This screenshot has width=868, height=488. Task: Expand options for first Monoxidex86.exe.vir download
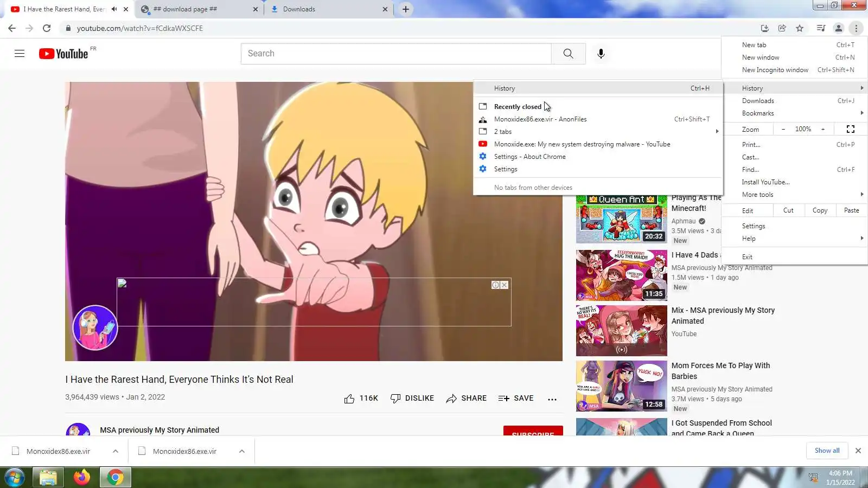(116, 451)
